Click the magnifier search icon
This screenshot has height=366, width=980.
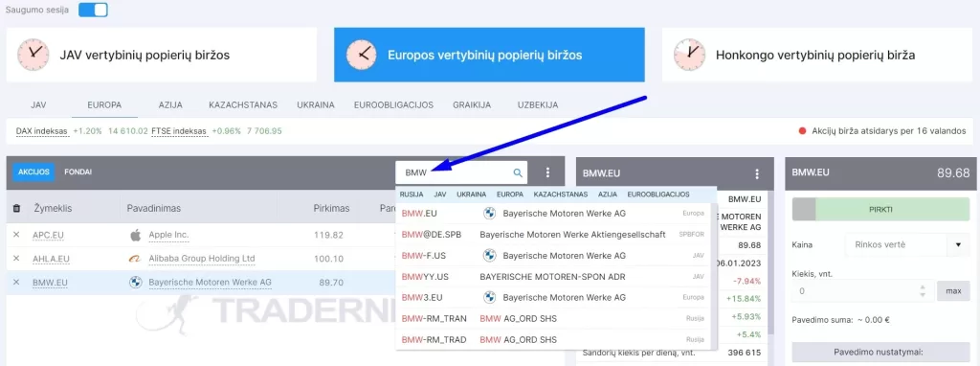pos(518,172)
